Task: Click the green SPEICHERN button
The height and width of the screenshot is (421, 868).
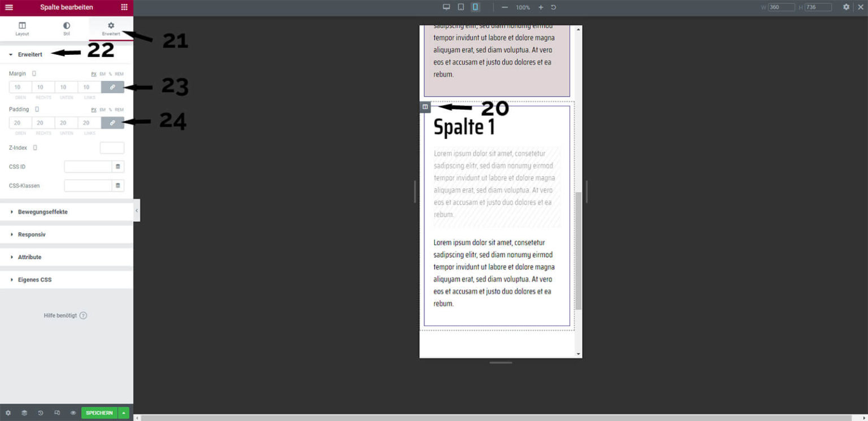Action: (x=99, y=413)
